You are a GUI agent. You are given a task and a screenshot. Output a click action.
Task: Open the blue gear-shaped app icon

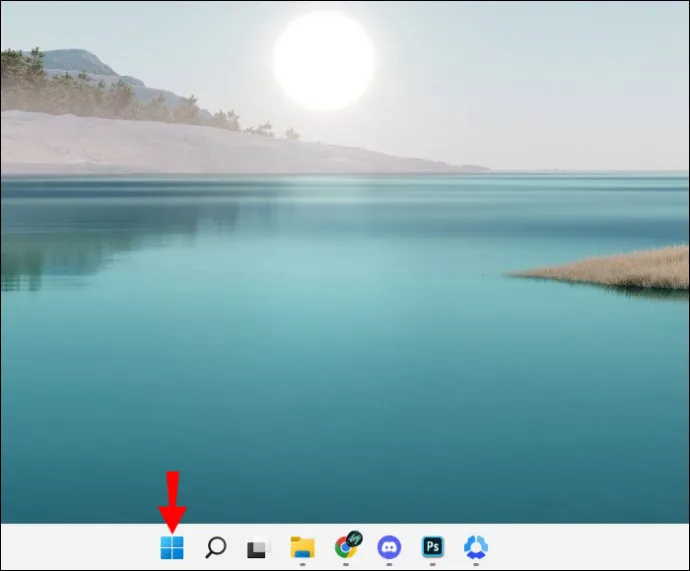point(476,547)
